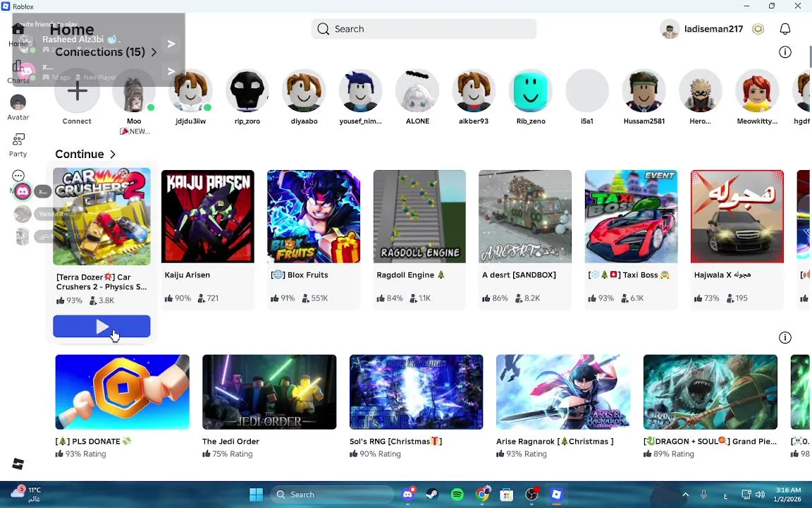
Task: Open Rib_zeno's connection avatar
Action: tap(531, 91)
